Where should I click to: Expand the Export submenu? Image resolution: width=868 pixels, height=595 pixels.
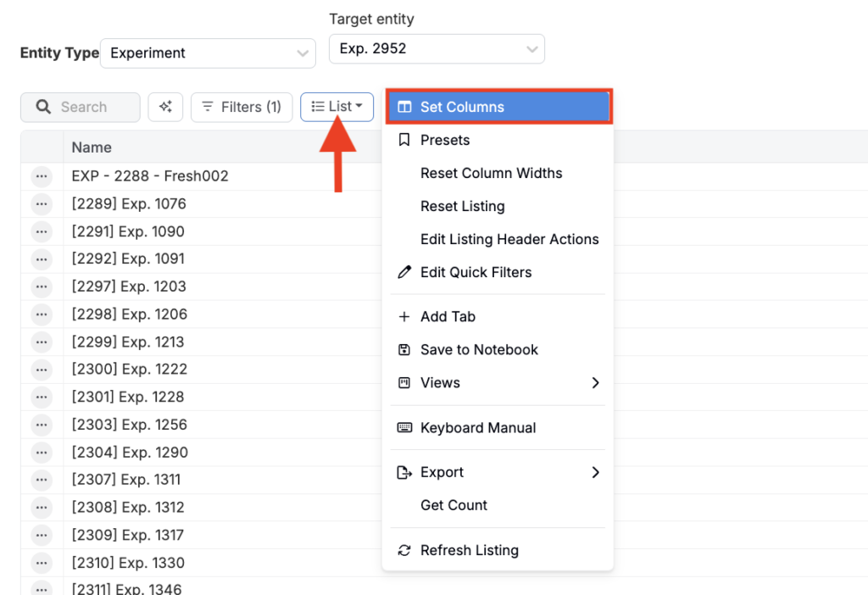click(498, 472)
